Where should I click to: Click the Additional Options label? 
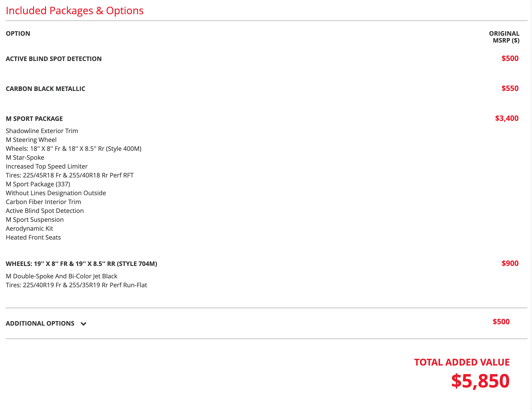(40, 323)
